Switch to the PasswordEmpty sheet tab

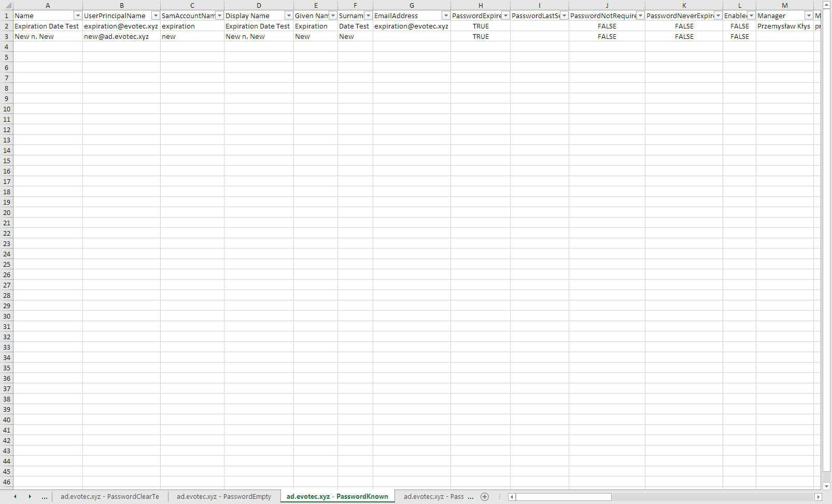223,497
